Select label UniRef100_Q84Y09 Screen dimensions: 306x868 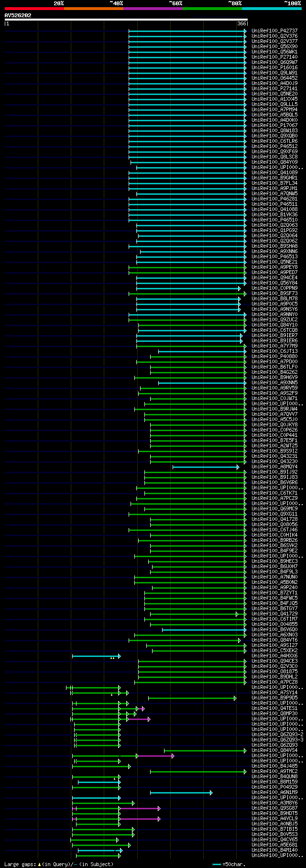click(x=274, y=162)
